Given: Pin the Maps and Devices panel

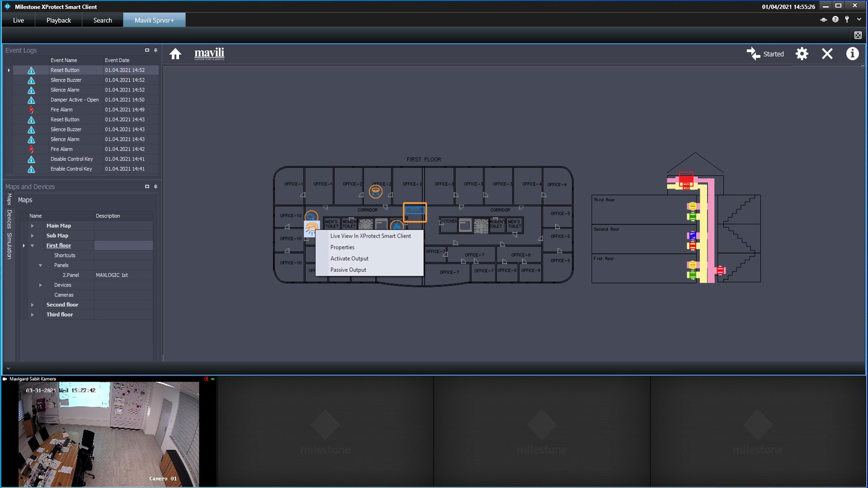Looking at the screenshot, I should click(156, 187).
